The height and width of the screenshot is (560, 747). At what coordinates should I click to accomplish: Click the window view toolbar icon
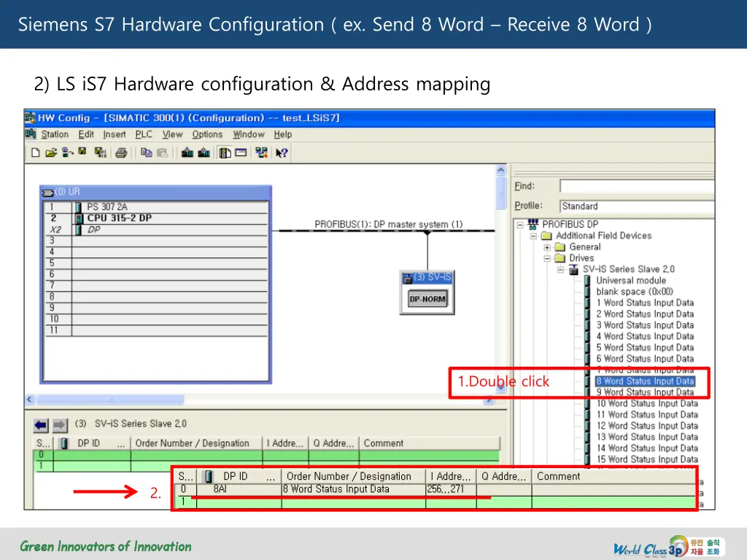click(x=241, y=153)
